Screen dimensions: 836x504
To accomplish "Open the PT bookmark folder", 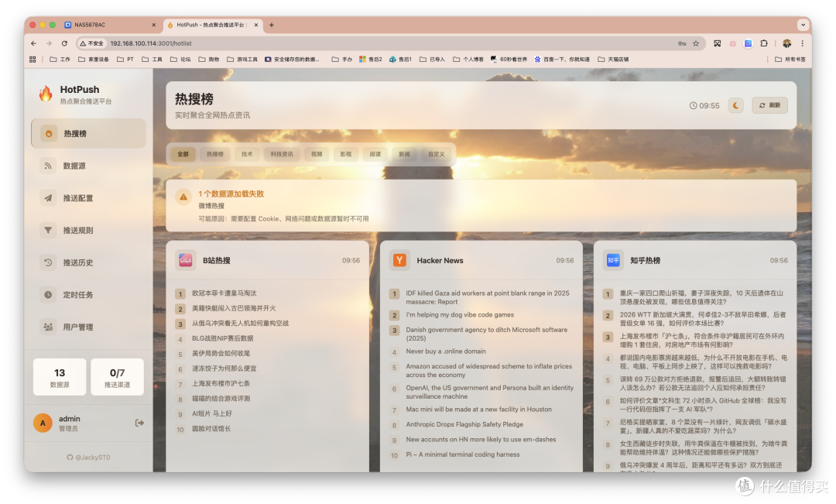I will 125,59.
